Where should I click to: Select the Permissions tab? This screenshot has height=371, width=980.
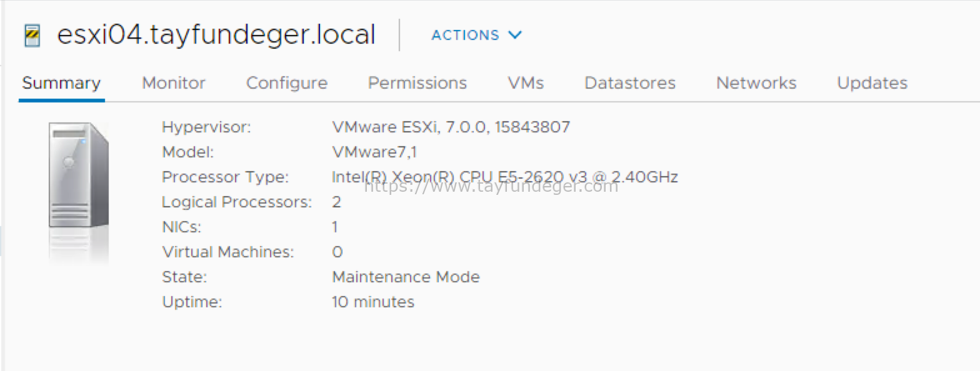coord(417,83)
